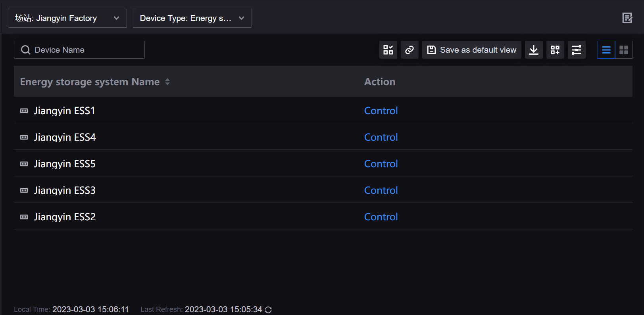Expand the Device Type dropdown

click(x=192, y=18)
